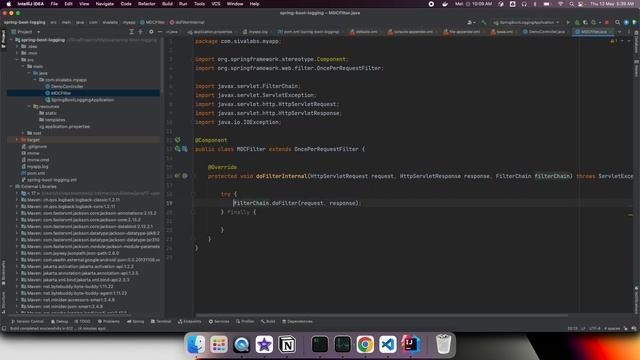Click the green Debug bug icon
Screen dimensions: 640x360
577,22
